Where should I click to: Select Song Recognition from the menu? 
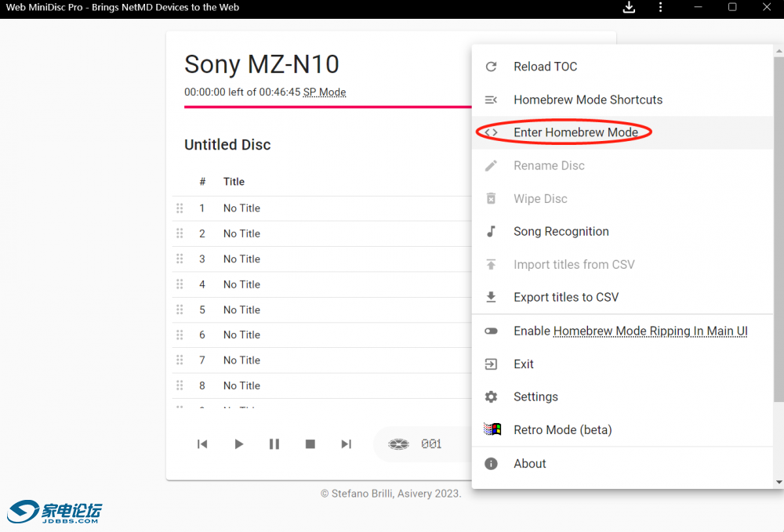[622, 231]
